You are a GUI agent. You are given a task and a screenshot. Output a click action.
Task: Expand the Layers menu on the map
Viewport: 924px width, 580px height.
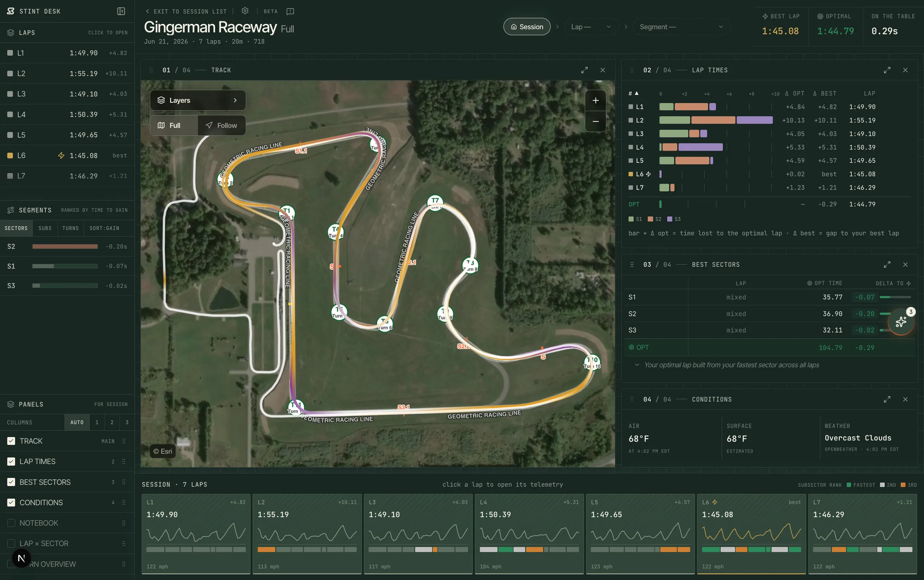tap(198, 100)
